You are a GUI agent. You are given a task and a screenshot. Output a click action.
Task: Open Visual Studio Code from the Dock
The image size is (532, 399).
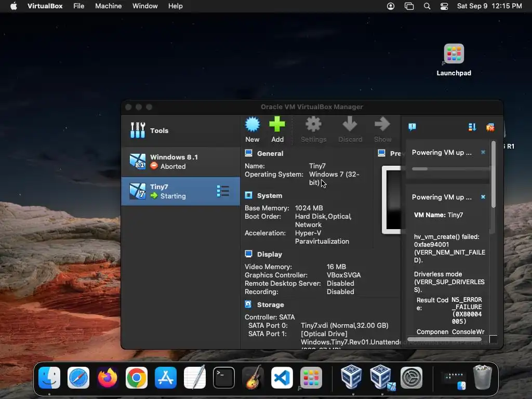pos(282,377)
